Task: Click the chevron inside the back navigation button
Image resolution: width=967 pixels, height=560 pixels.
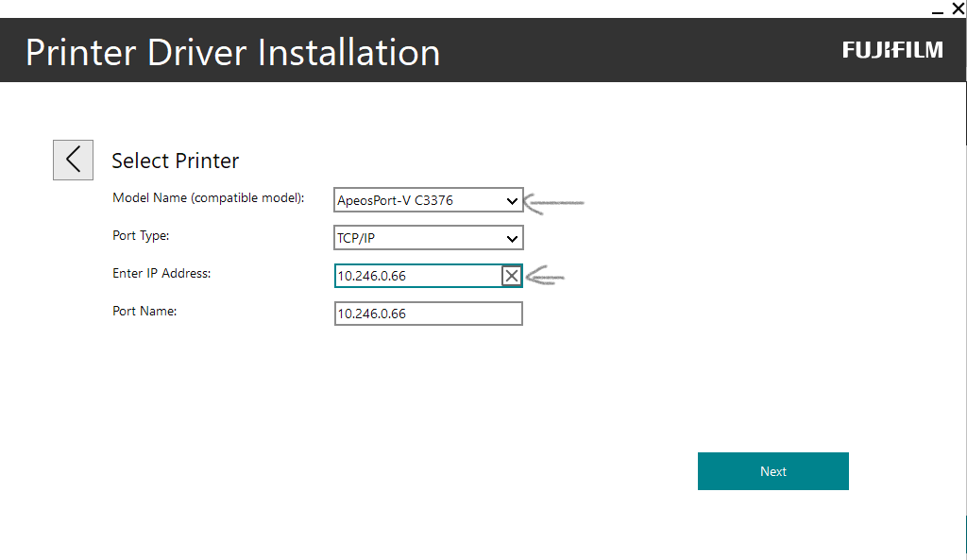Action: (x=73, y=160)
